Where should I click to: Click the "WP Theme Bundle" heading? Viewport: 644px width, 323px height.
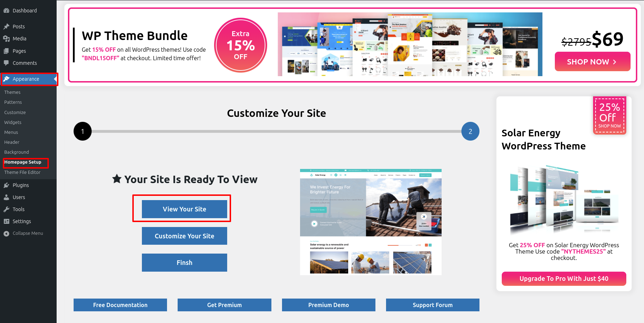134,36
